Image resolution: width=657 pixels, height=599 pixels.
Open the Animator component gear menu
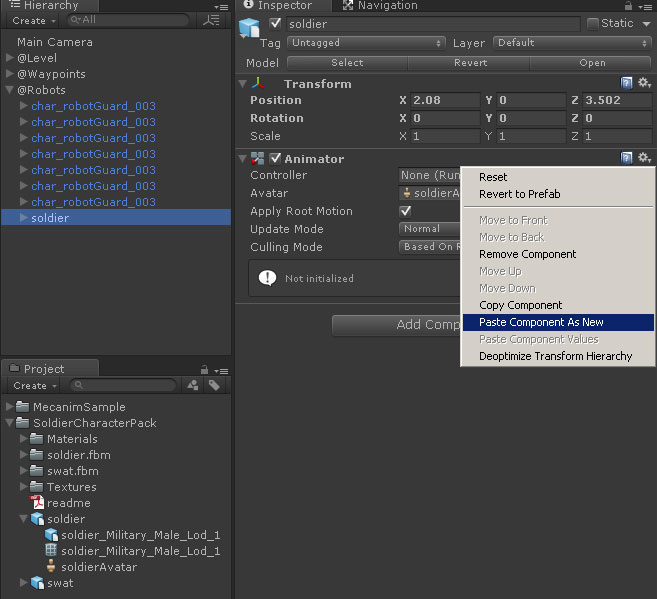pos(644,158)
